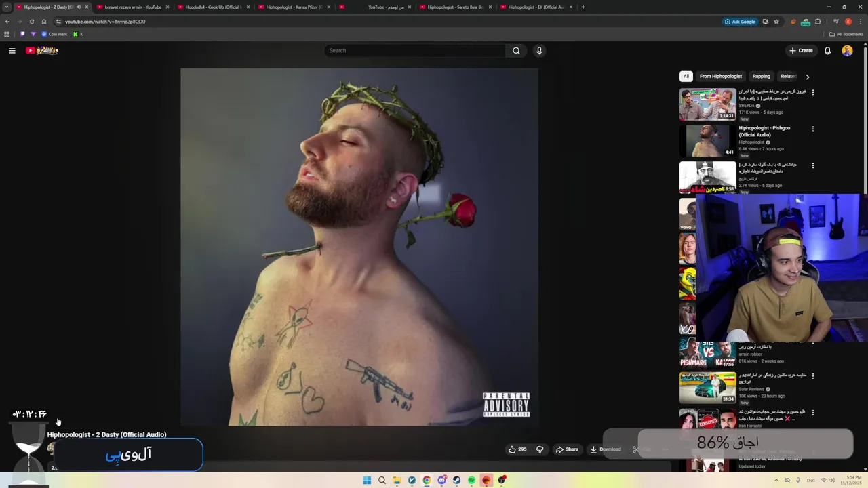Image resolution: width=868 pixels, height=488 pixels.
Task: Open Discord from the taskbar
Action: pyautogui.click(x=441, y=480)
